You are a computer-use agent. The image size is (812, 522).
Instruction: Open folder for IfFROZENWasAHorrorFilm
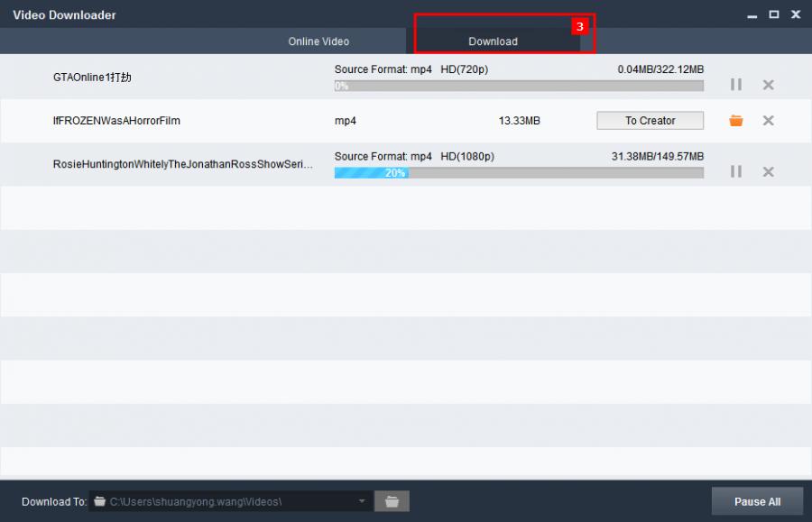coord(736,121)
